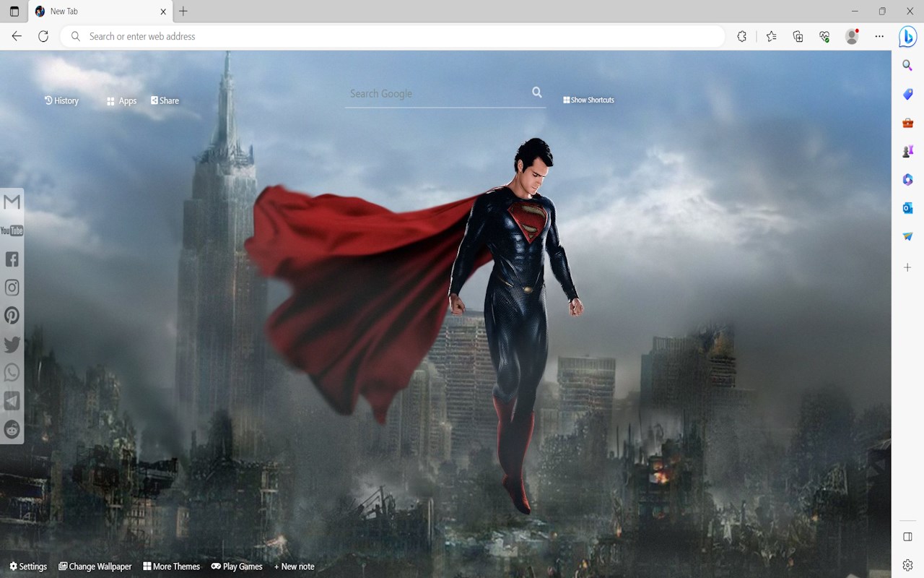Open the Apps link

tap(121, 101)
